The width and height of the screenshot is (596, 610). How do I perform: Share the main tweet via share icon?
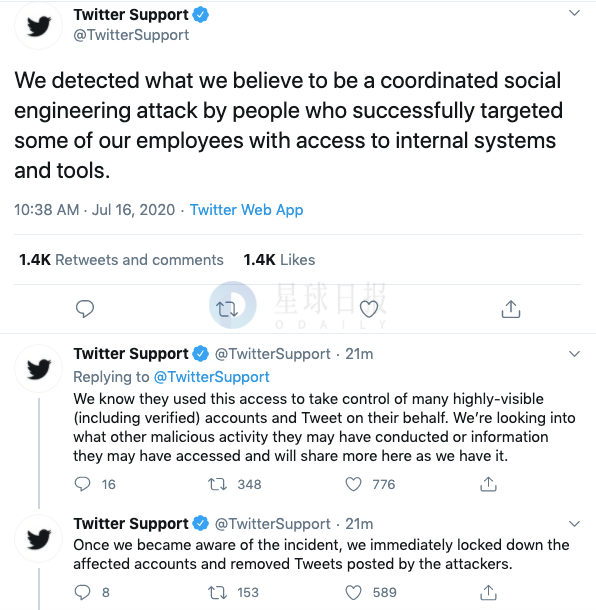tap(511, 309)
